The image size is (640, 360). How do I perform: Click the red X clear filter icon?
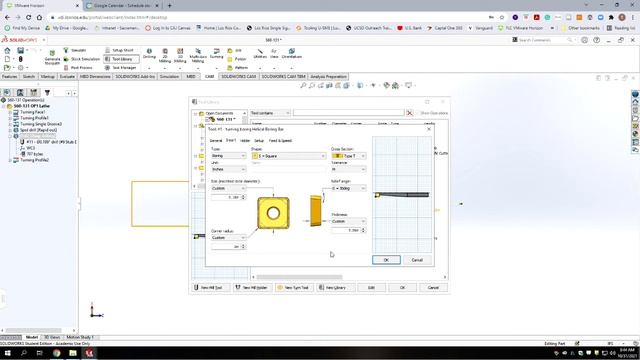[410, 113]
